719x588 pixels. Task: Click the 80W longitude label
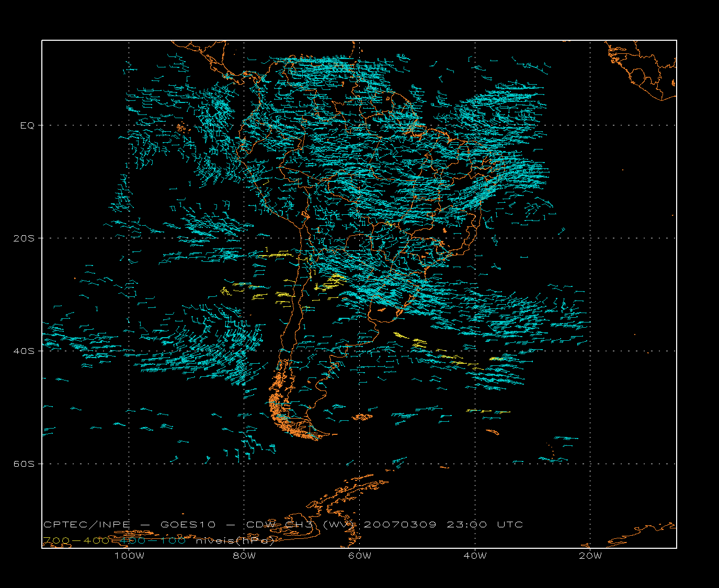click(244, 556)
